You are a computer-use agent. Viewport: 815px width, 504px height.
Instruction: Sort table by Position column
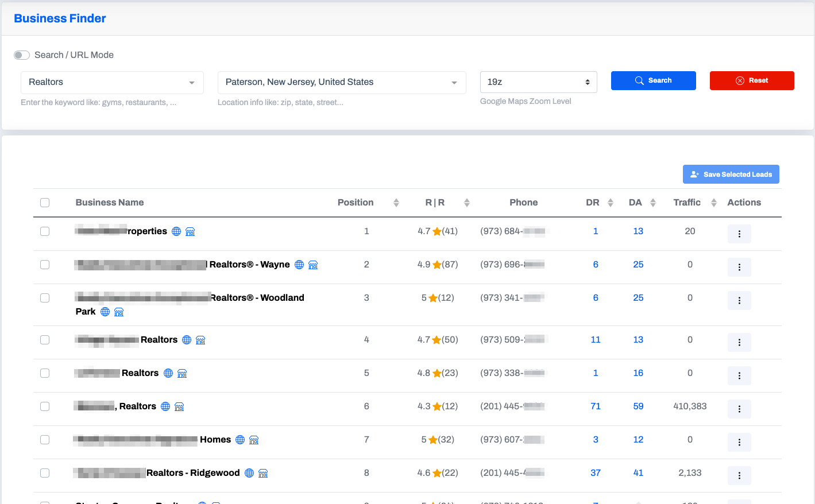(396, 203)
